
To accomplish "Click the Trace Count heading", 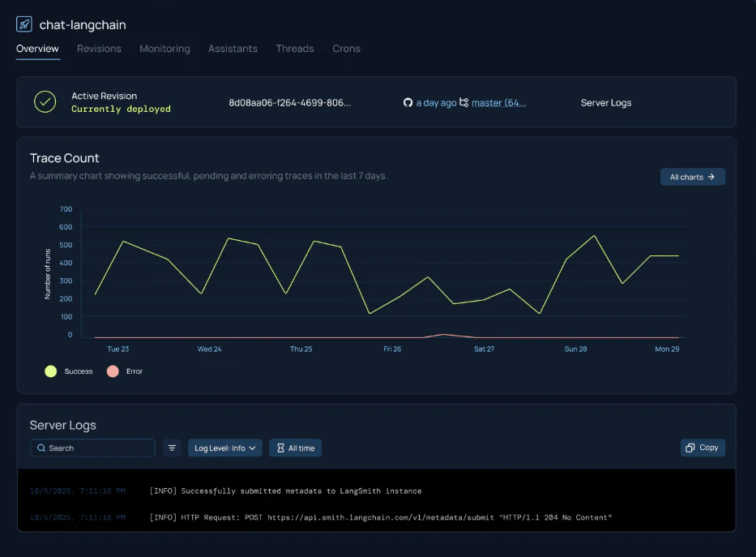I will coord(64,158).
